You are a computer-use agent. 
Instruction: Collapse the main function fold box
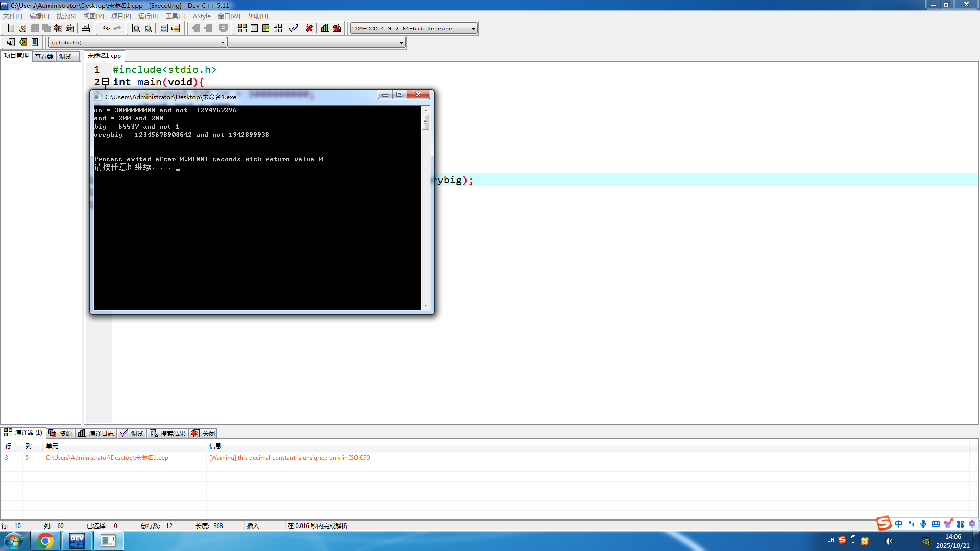pyautogui.click(x=106, y=82)
